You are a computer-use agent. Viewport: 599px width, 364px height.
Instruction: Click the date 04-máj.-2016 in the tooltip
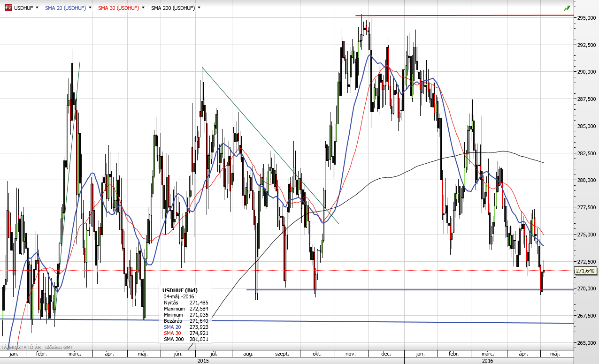click(x=179, y=296)
